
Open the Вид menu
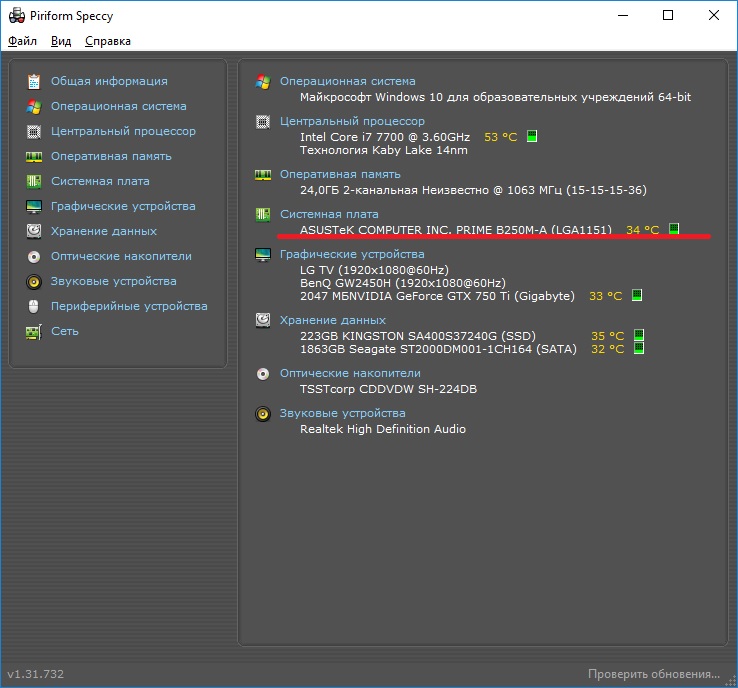61,41
